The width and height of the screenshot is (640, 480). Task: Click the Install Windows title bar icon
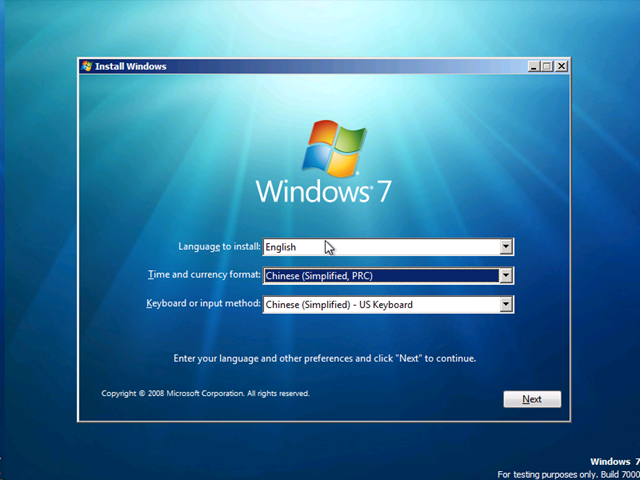point(87,66)
